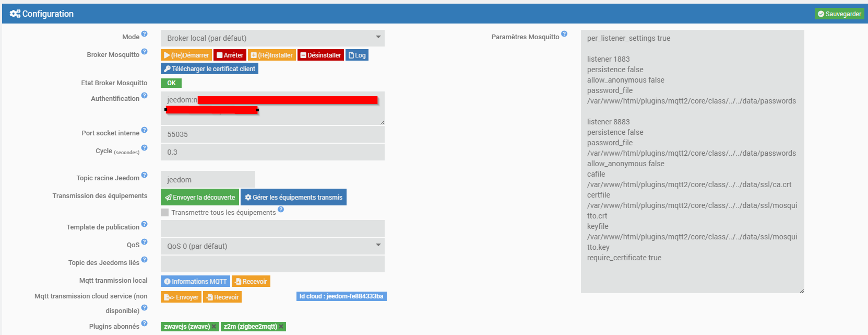Click the Broker Mosquitto help icon

click(x=145, y=51)
